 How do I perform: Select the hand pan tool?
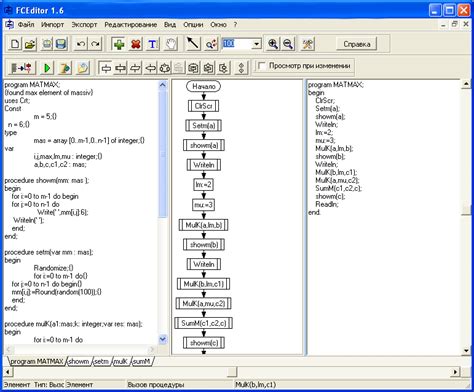pos(170,44)
